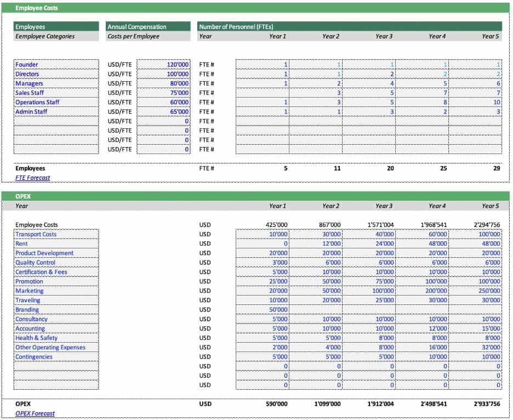Edit Other Operating Expenses Year 5 value 32'000
The image size is (513, 420).
pyautogui.click(x=475, y=347)
